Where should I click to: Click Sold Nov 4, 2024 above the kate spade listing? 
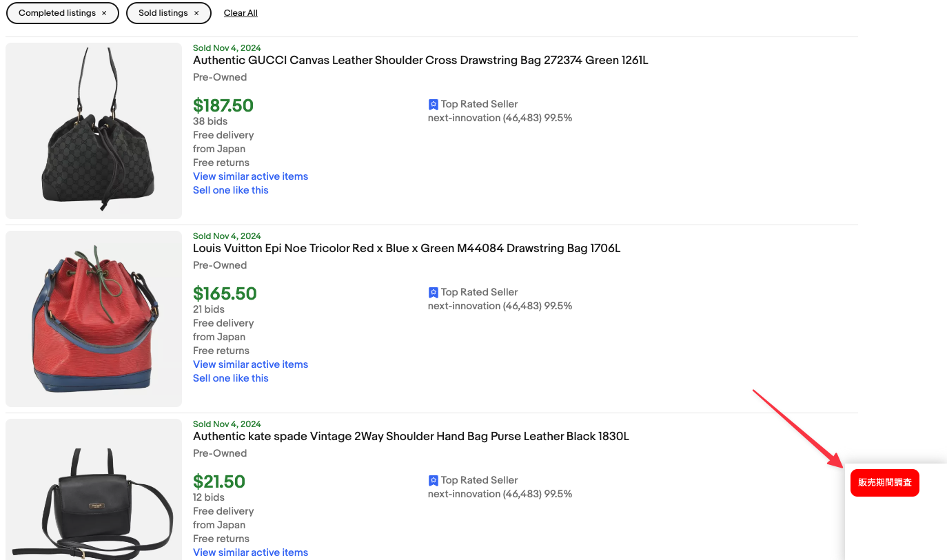pos(227,424)
